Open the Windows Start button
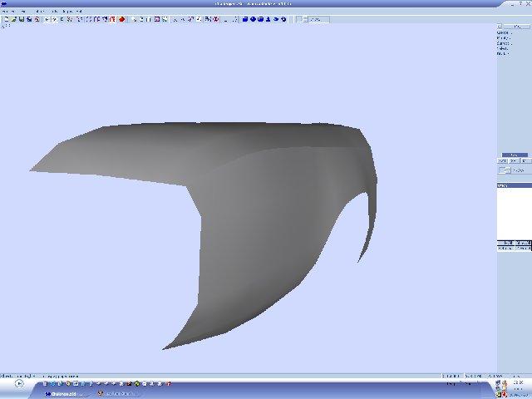Image resolution: width=532 pixels, height=399 pixels. (18, 384)
